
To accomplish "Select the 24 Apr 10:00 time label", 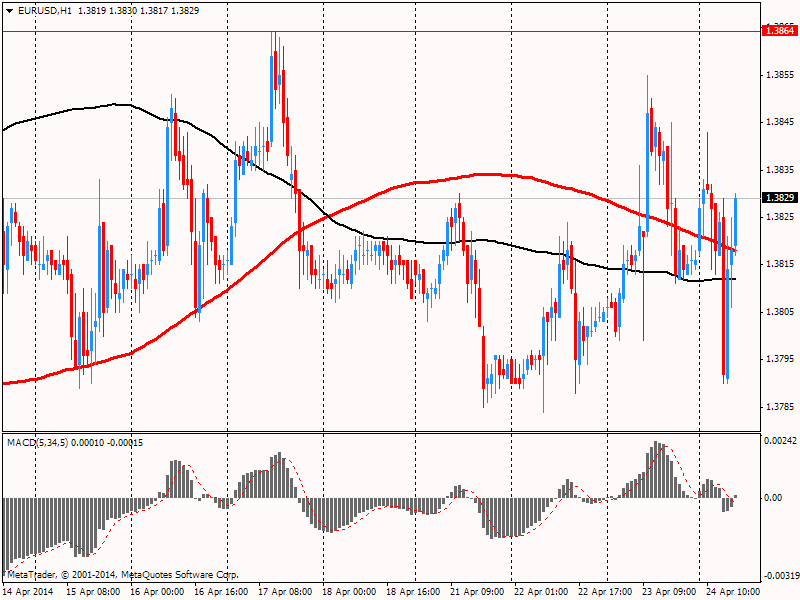I will coord(732,592).
